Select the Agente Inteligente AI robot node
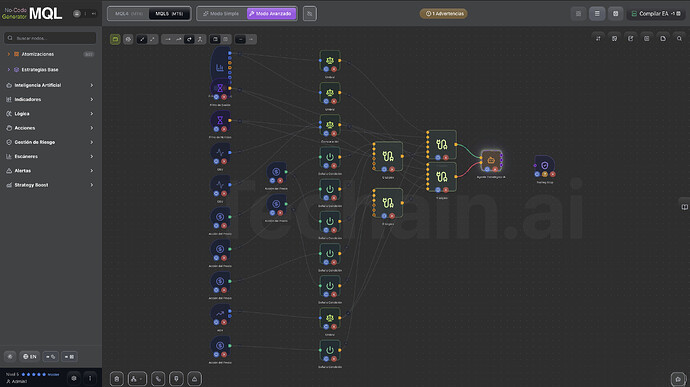This screenshot has height=387, width=690. [x=491, y=160]
